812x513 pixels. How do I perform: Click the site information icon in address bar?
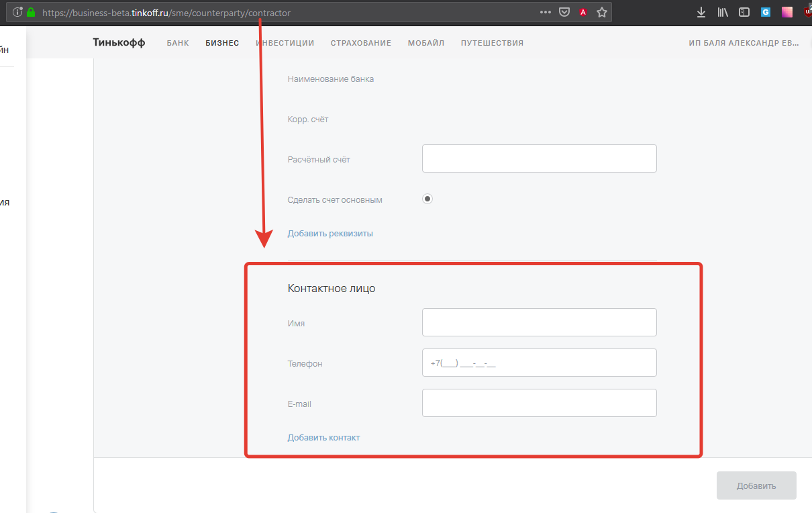(17, 12)
